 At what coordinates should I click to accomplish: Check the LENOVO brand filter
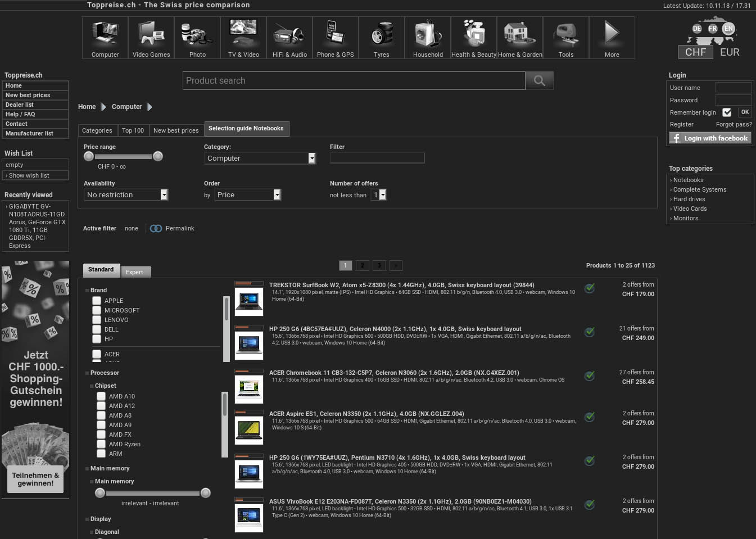pyautogui.click(x=97, y=320)
